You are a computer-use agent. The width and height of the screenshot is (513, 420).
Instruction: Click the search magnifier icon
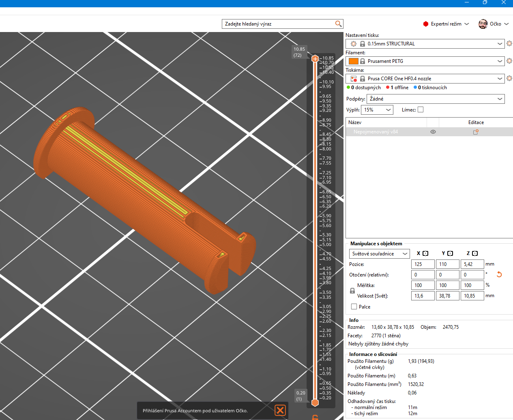pyautogui.click(x=338, y=24)
